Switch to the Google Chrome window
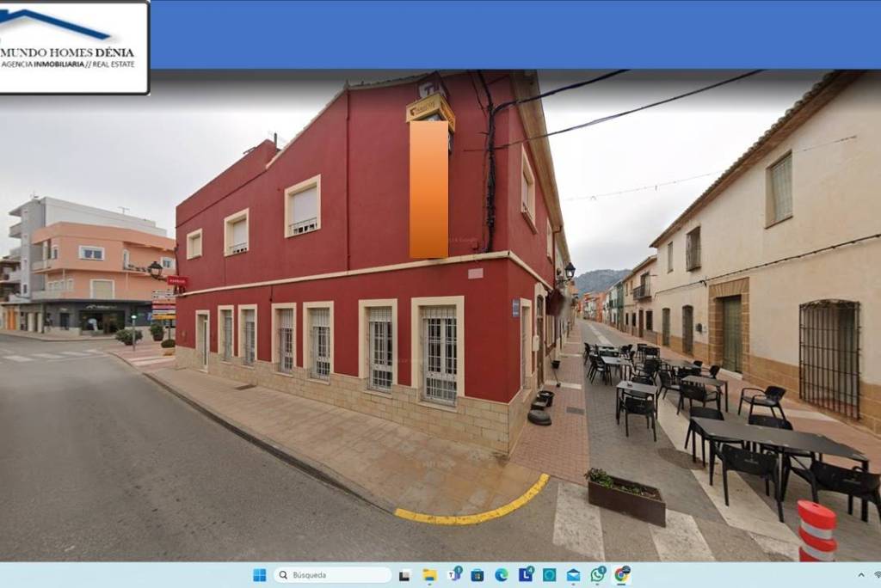This screenshot has width=881, height=588. 621,575
